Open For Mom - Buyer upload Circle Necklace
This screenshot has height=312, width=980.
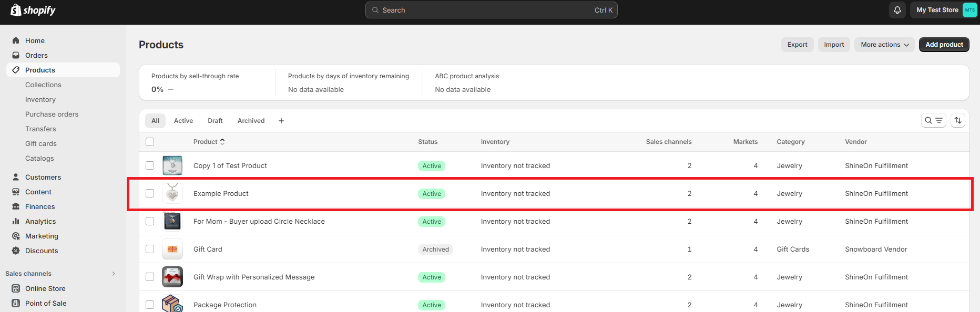259,221
